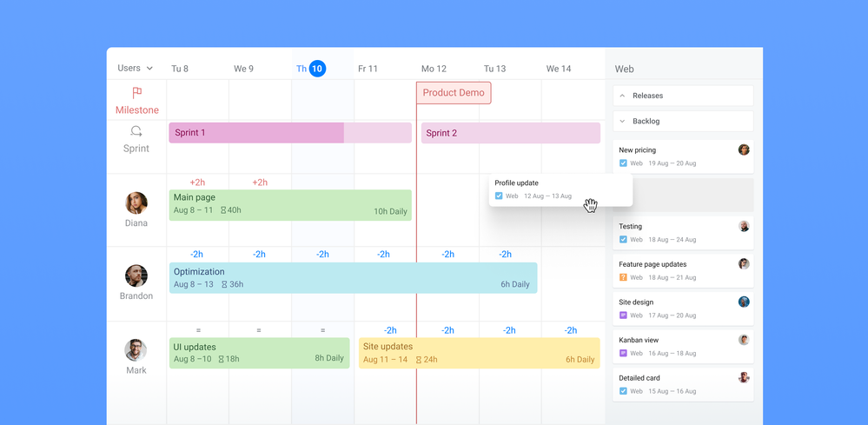Screen dimensions: 868x425
Task: Select We 14 column header
Action: 559,69
